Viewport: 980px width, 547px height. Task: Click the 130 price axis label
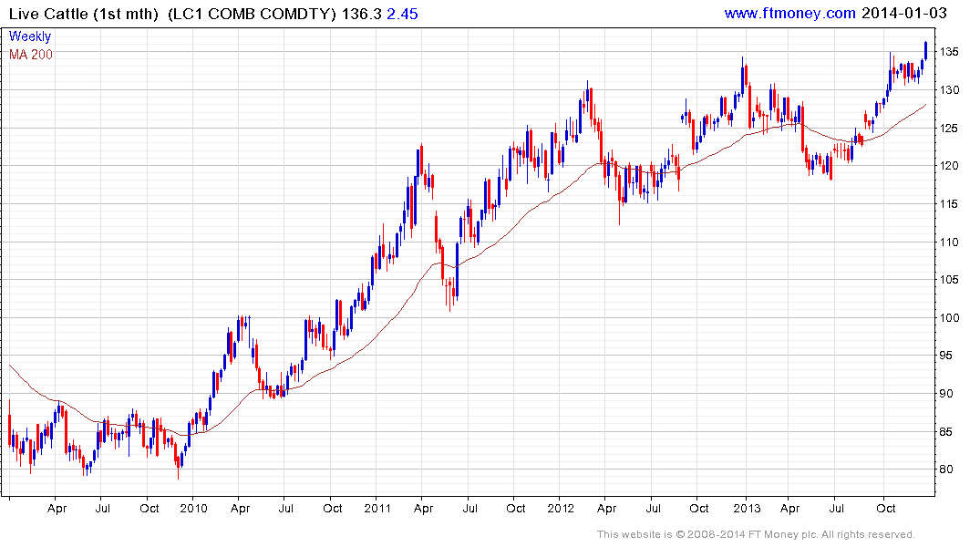[x=949, y=90]
